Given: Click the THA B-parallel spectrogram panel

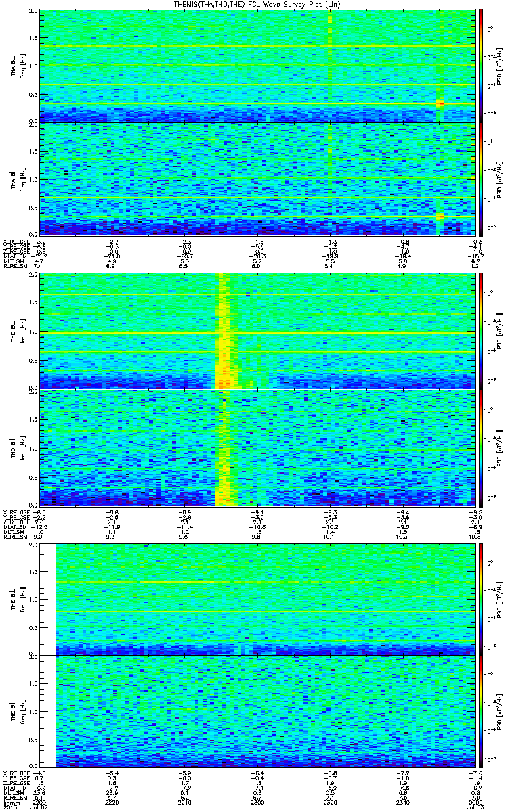Looking at the screenshot, I should click(x=257, y=179).
